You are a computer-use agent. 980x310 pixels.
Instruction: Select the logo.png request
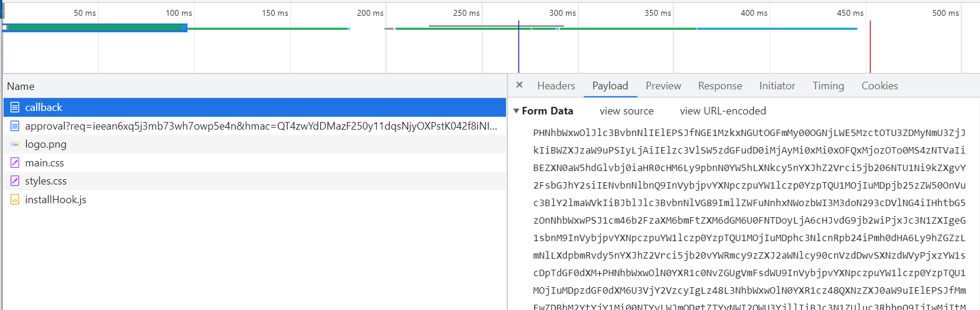click(x=255, y=144)
